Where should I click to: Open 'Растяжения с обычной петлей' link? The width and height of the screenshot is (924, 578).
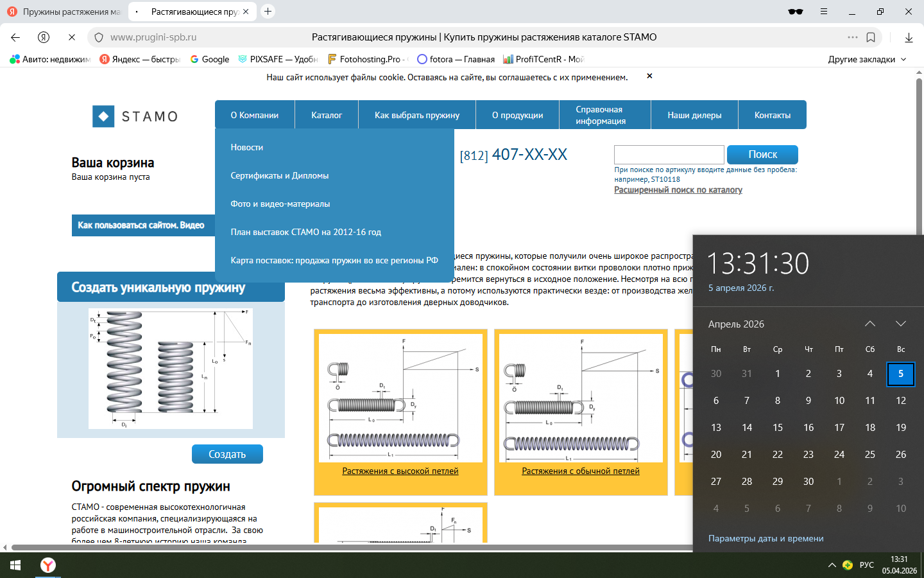click(581, 471)
